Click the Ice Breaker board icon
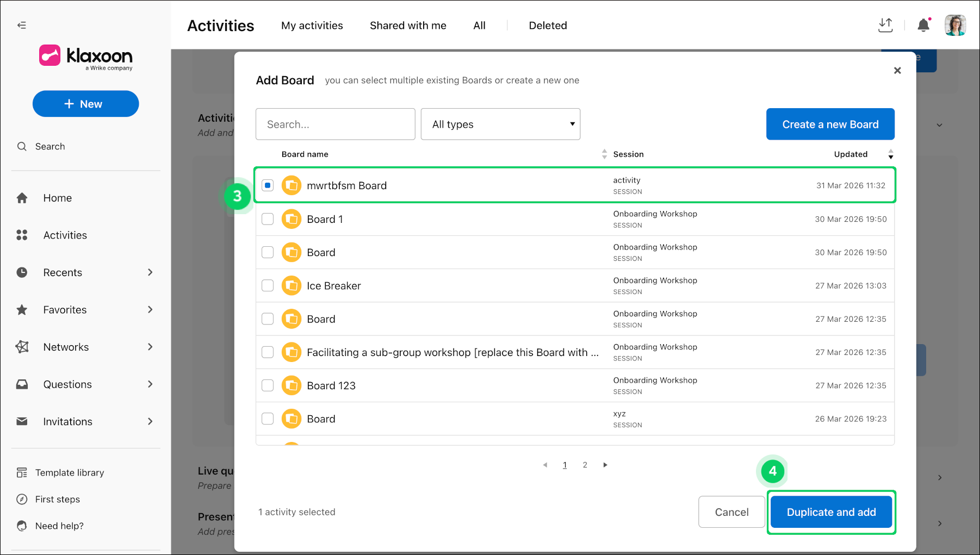The image size is (980, 555). [x=291, y=285]
